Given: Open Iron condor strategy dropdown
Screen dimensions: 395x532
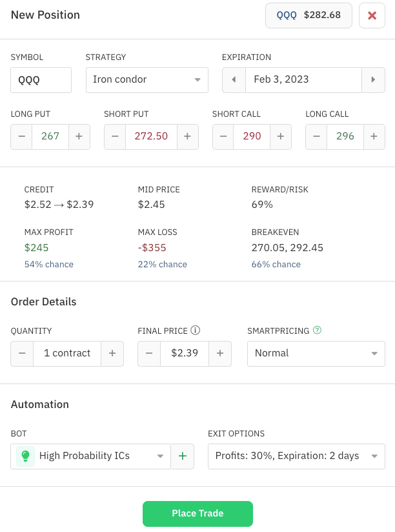Looking at the screenshot, I should click(147, 80).
